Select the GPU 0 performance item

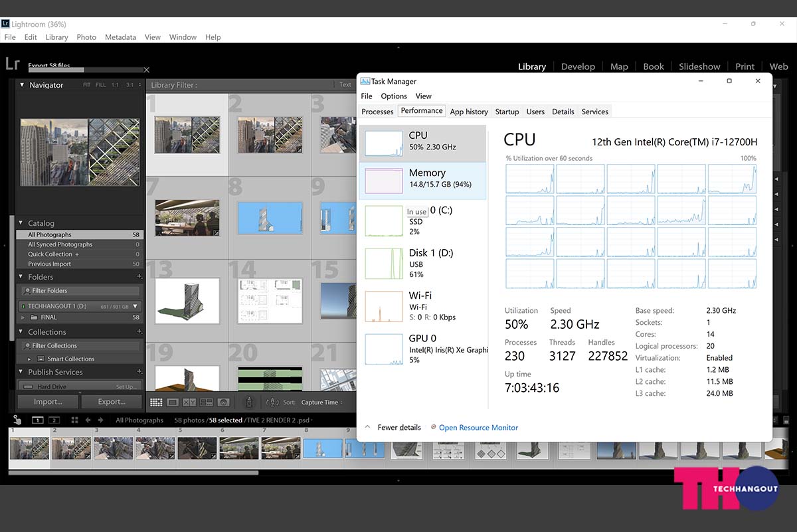[422, 349]
